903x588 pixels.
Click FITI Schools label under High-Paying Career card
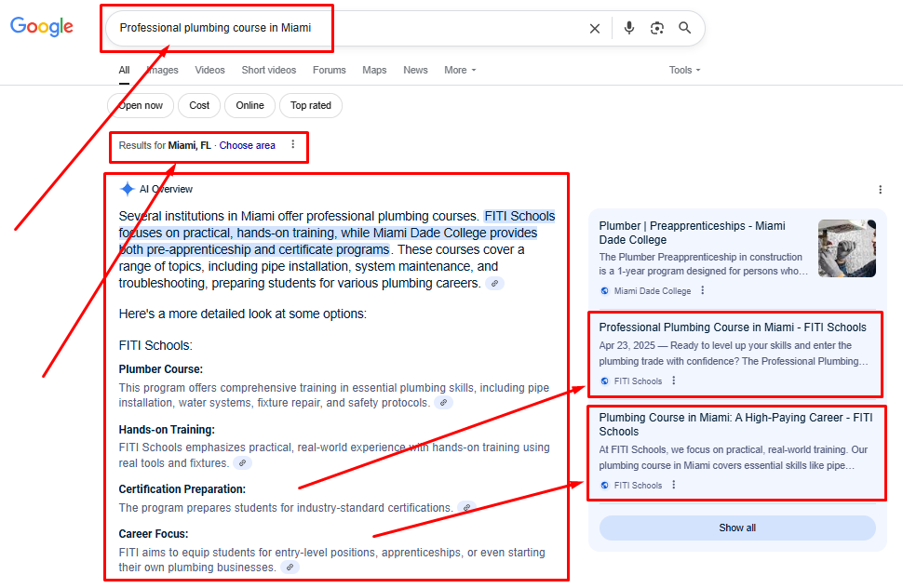coord(638,485)
